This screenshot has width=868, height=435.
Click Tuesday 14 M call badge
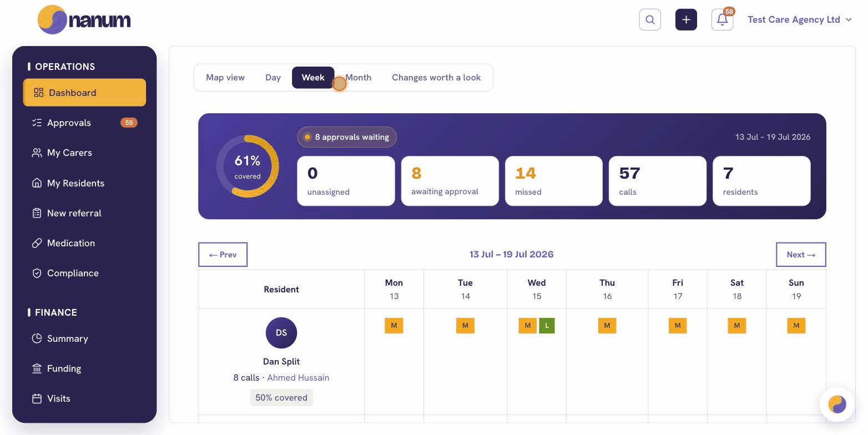point(465,325)
